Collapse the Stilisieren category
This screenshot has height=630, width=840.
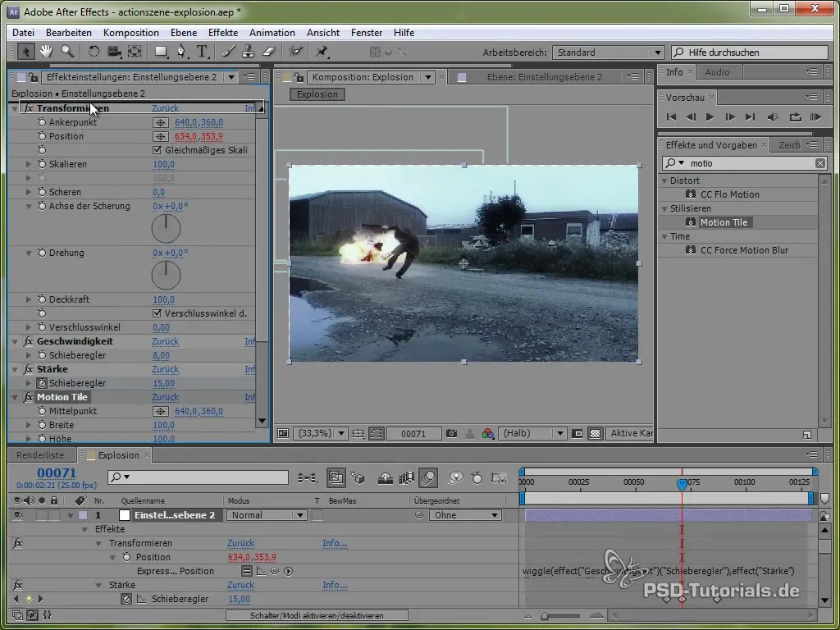[x=664, y=208]
